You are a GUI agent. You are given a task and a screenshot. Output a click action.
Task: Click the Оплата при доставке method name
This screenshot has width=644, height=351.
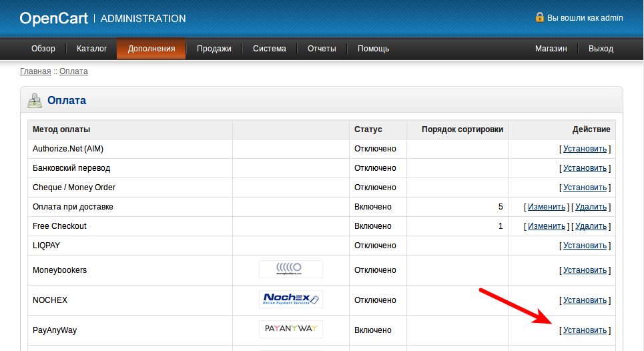click(x=73, y=206)
